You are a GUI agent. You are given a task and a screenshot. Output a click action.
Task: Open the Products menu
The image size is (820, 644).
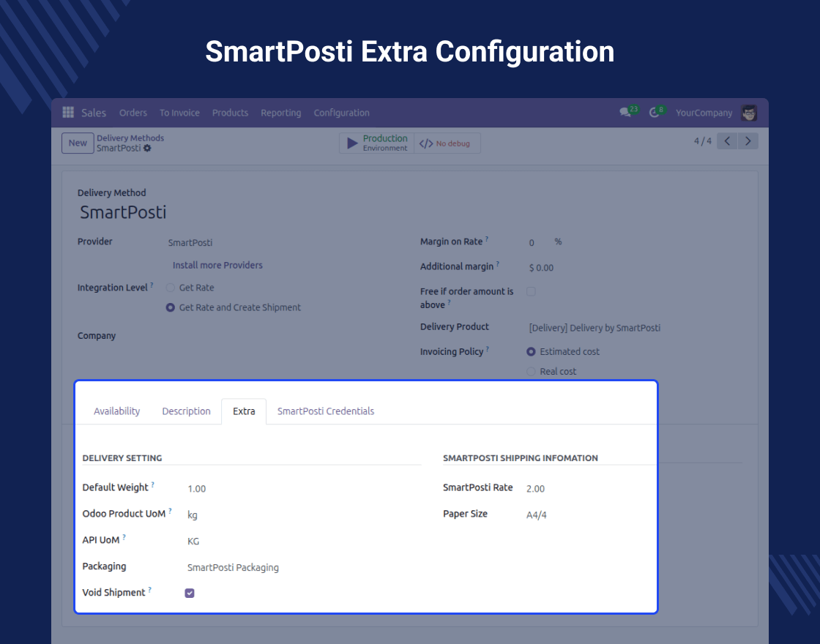(230, 113)
